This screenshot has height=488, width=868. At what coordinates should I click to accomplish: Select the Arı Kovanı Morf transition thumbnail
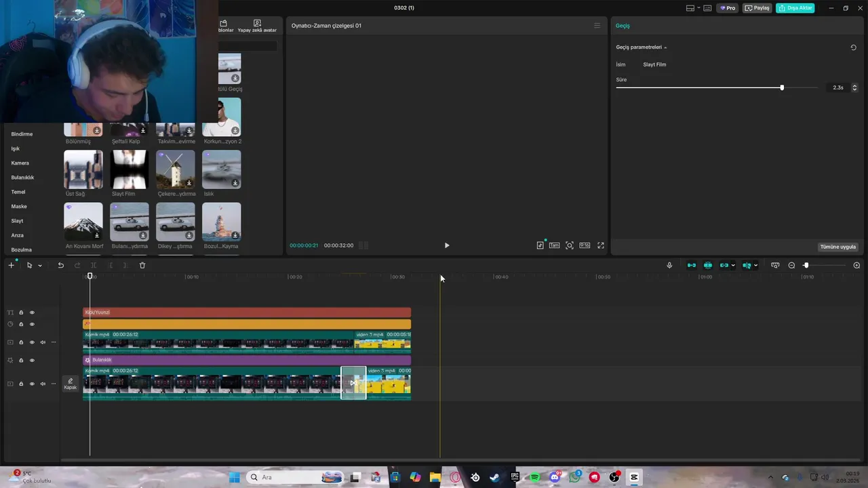(83, 222)
